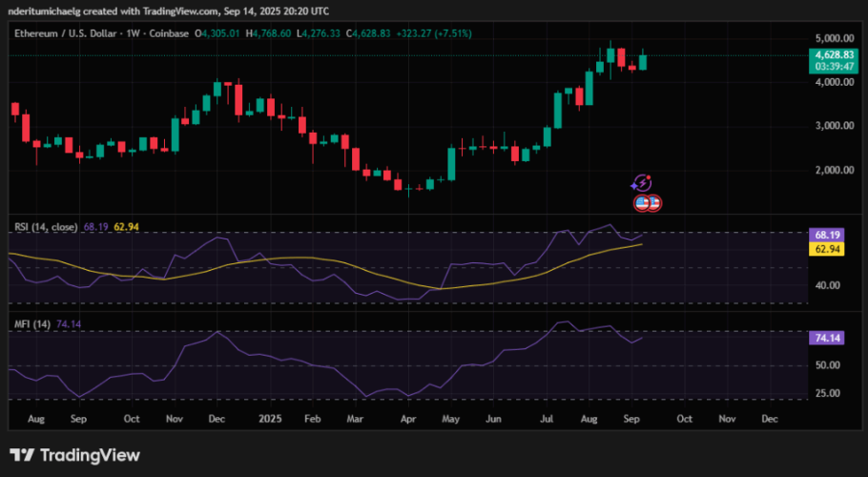Click the 25.00 level on MFI scale
The height and width of the screenshot is (477, 868).
[x=827, y=392]
